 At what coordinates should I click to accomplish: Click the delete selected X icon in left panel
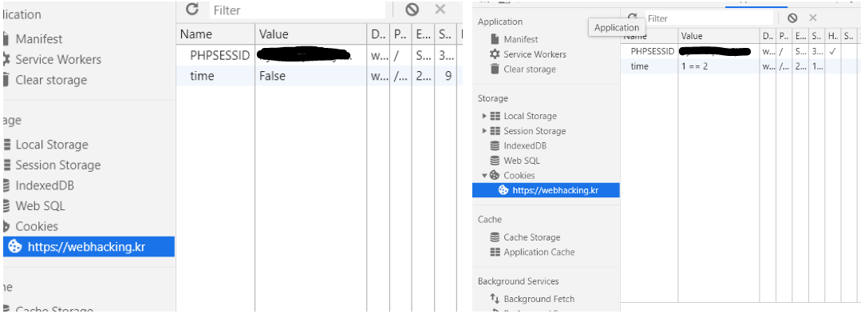click(x=440, y=9)
